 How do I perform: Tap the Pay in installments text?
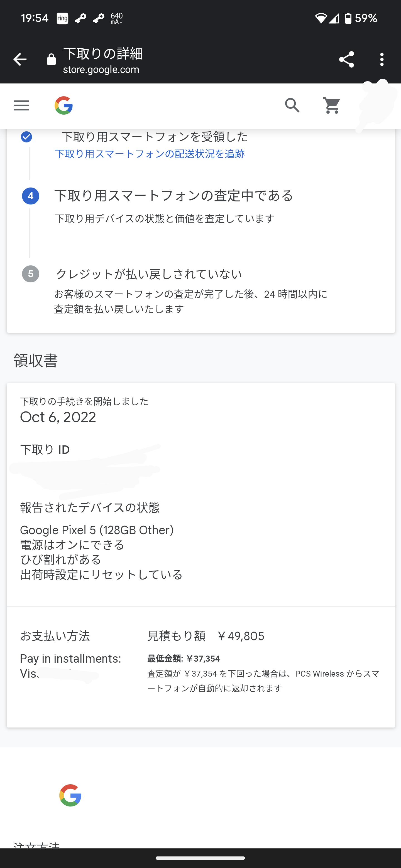70,659
